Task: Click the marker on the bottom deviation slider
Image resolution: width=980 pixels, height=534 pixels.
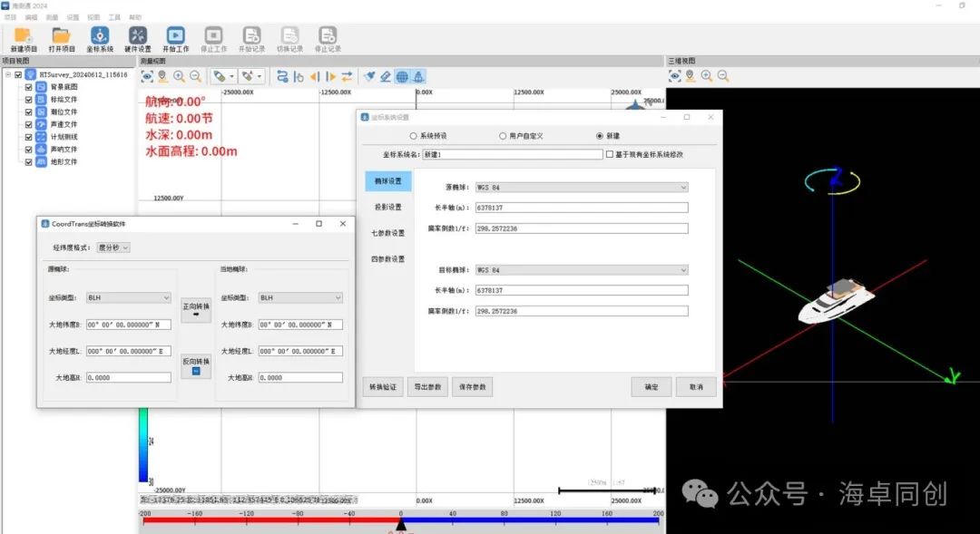Action: click(x=400, y=524)
